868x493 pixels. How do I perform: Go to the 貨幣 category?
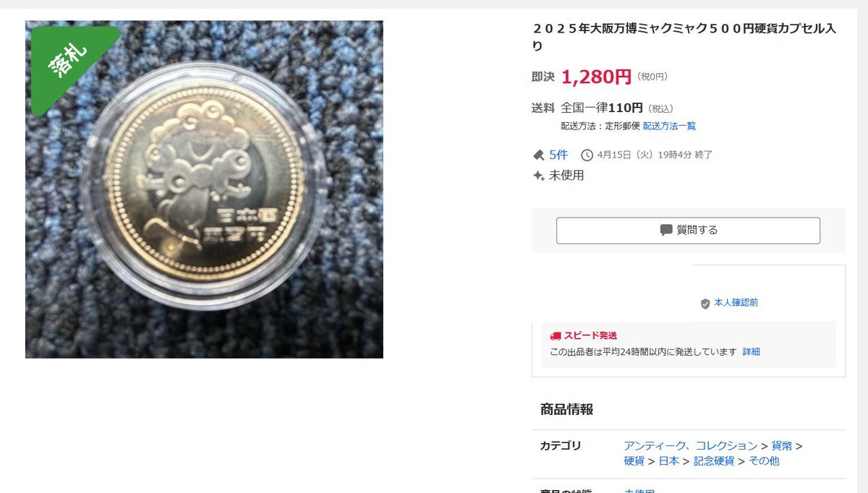[782, 446]
